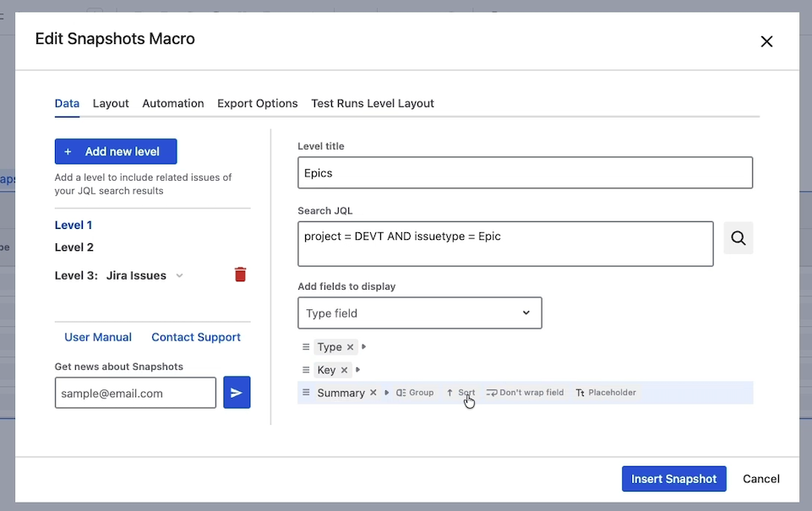The height and width of the screenshot is (511, 812).
Task: Edit the Search JQL text area
Action: (x=505, y=244)
